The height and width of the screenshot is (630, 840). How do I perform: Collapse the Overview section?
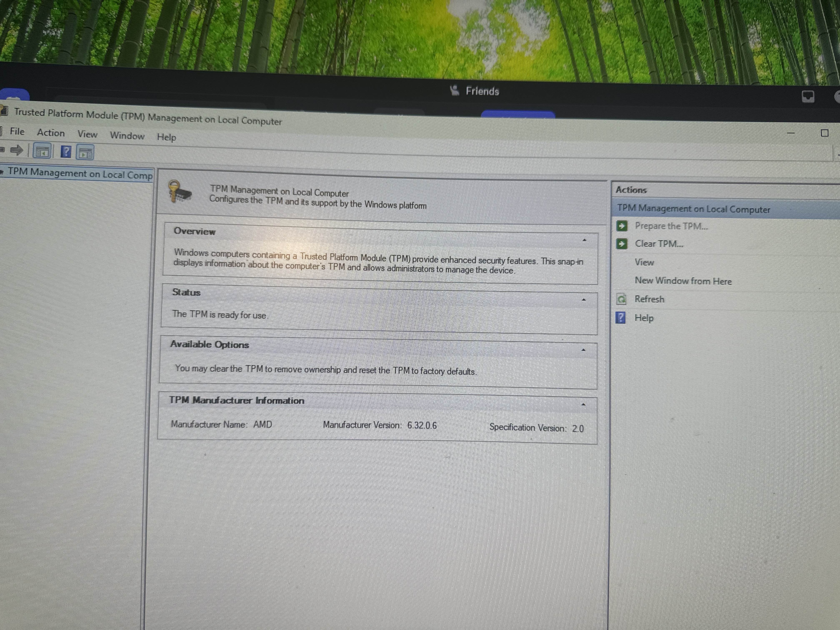[584, 240]
